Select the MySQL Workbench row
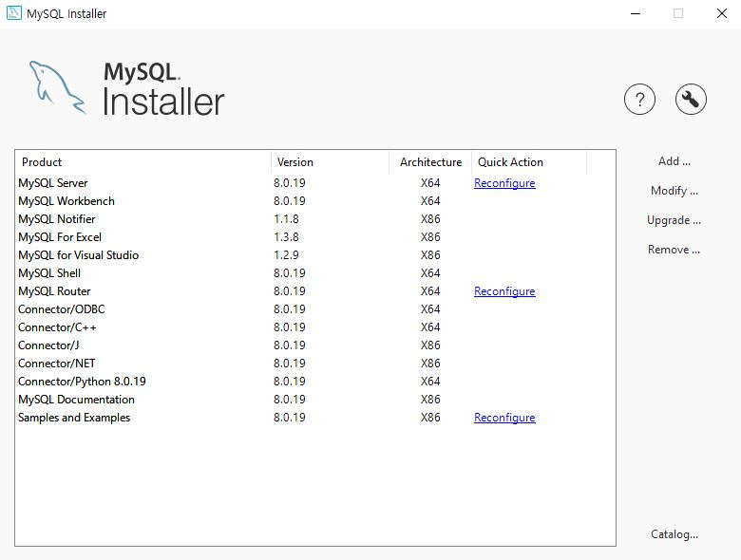 click(315, 201)
